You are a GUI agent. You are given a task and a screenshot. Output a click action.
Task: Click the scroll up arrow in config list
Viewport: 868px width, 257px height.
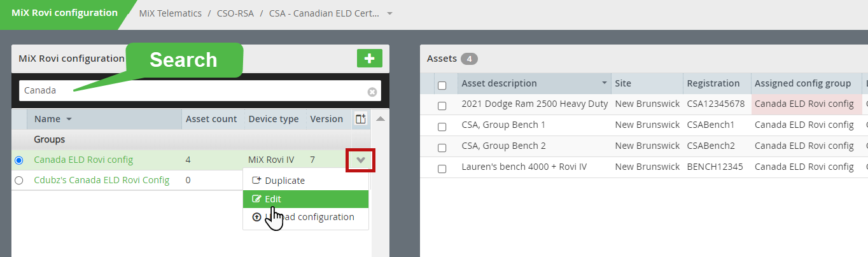(x=380, y=118)
